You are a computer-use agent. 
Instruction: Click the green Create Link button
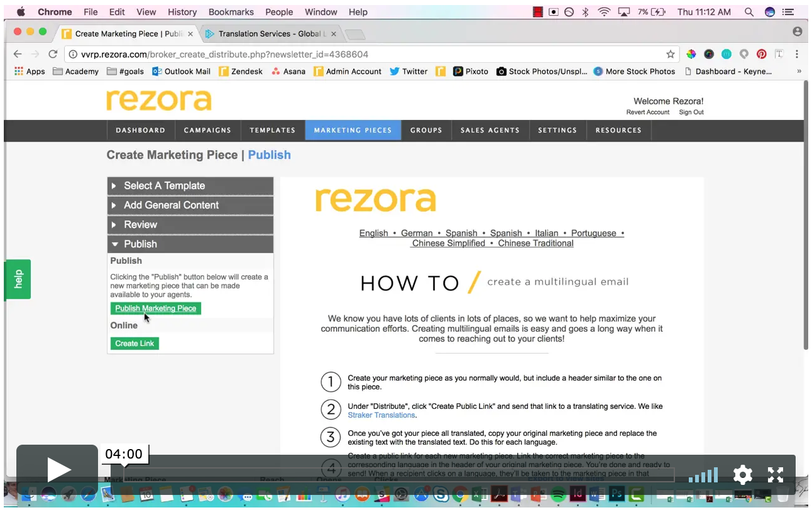(134, 344)
